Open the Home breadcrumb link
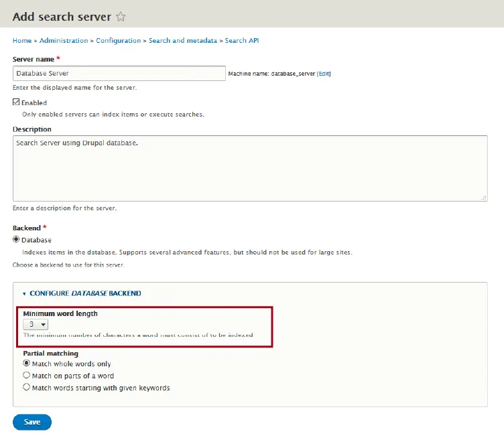This screenshot has width=504, height=446. (x=22, y=41)
